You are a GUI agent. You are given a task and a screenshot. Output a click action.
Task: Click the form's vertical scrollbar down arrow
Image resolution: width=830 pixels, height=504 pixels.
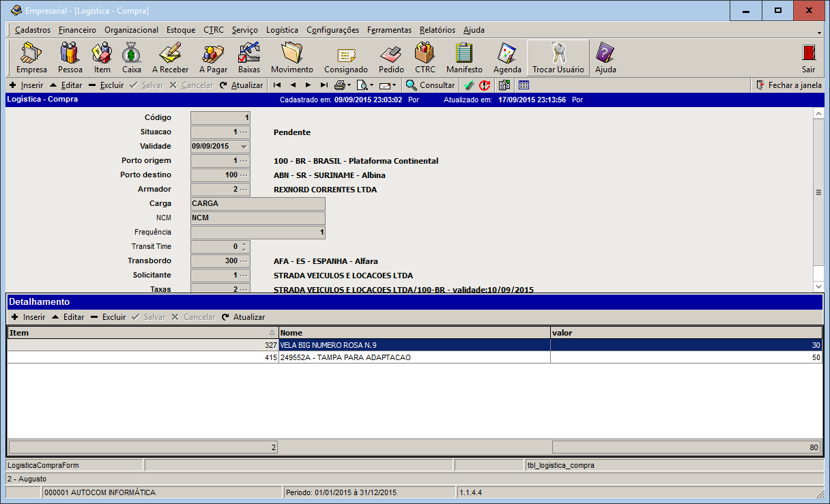pos(818,287)
